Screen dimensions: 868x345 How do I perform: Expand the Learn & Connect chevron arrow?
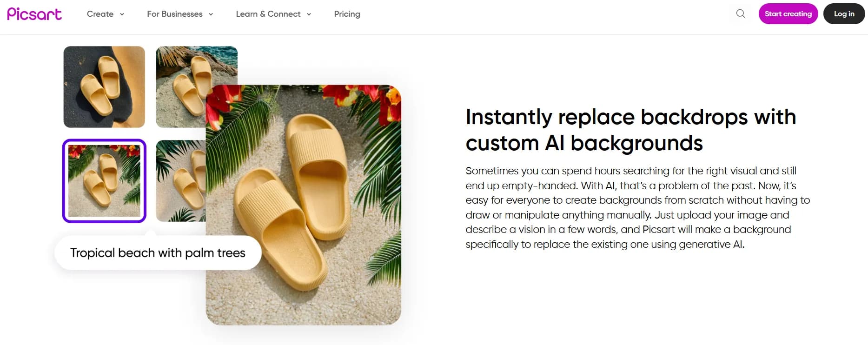point(309,14)
